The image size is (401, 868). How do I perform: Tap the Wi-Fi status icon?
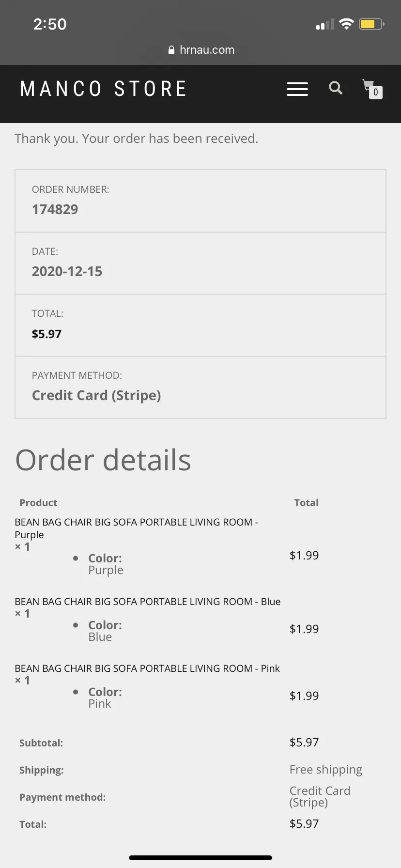coord(346,24)
